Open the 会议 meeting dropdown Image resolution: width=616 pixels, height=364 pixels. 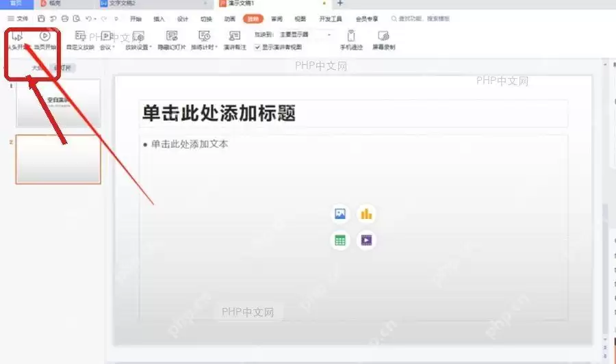coord(107,40)
